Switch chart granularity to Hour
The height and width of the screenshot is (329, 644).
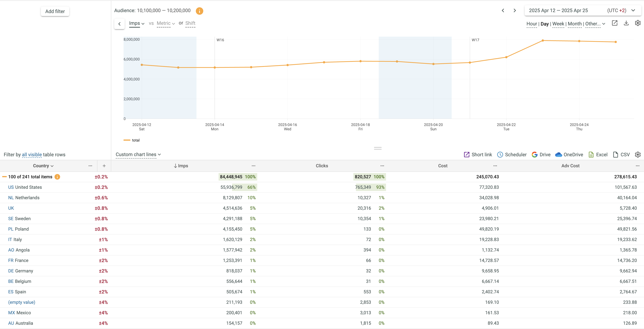(x=531, y=24)
